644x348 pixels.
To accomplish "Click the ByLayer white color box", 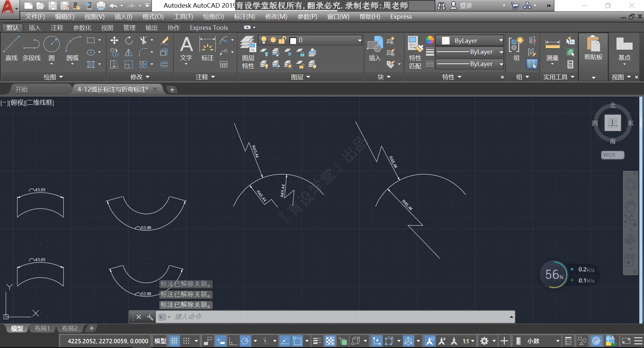I will click(x=446, y=41).
